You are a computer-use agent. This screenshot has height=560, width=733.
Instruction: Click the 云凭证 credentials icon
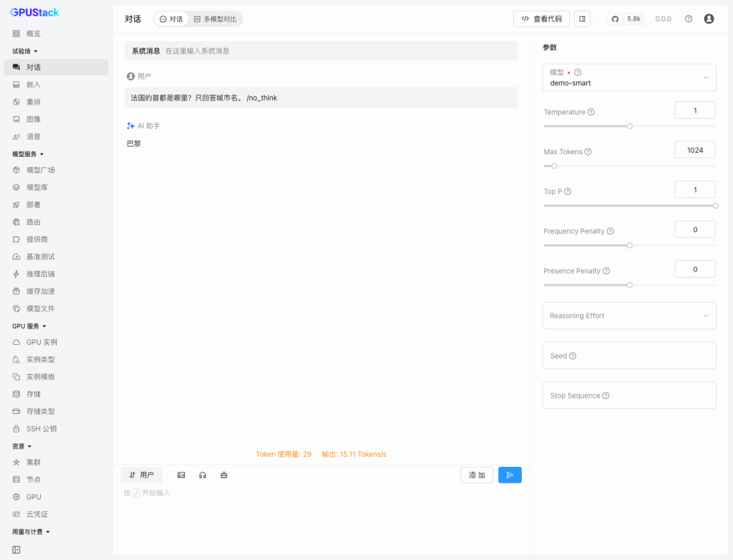point(16,515)
